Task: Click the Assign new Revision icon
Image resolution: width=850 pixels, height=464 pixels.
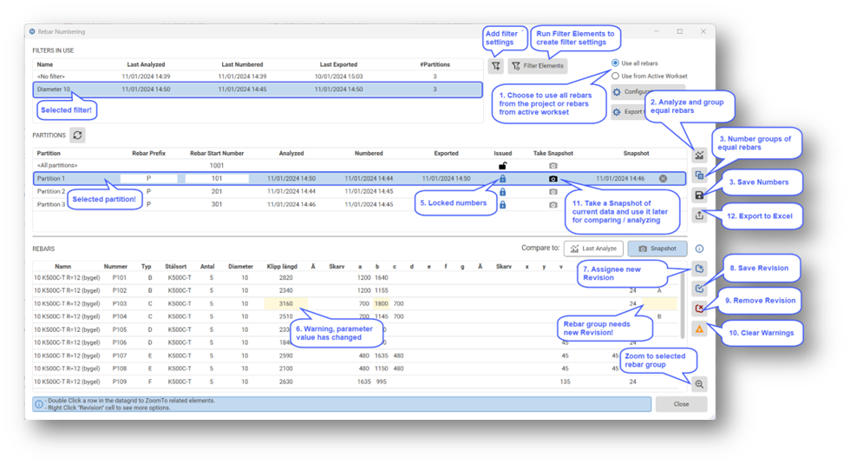Action: point(699,268)
